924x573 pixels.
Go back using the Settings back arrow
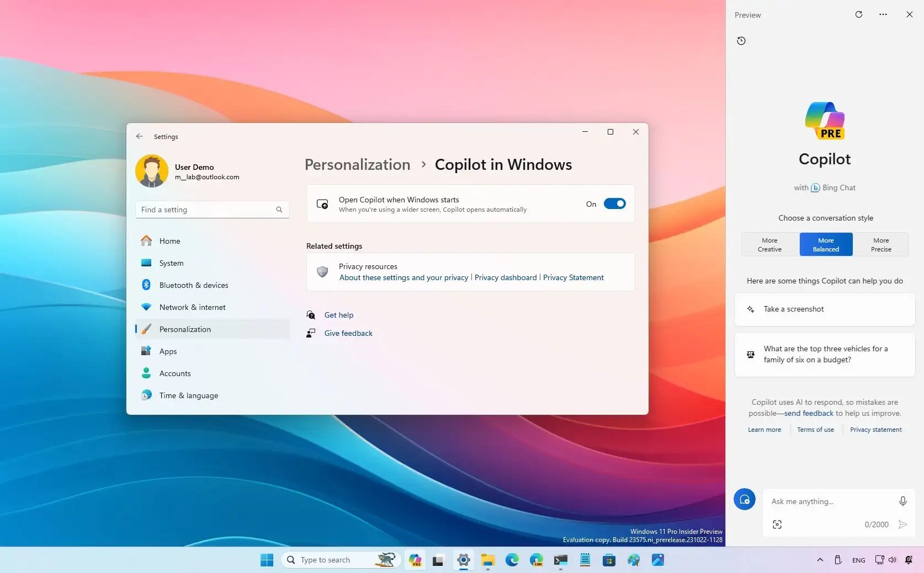click(x=139, y=136)
